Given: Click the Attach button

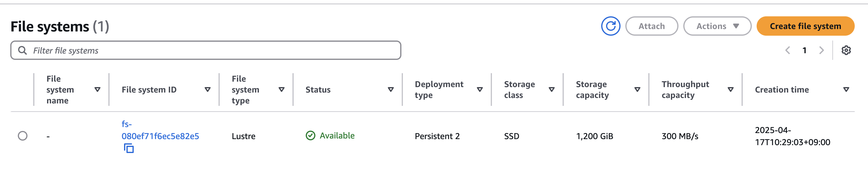Looking at the screenshot, I should tap(651, 26).
